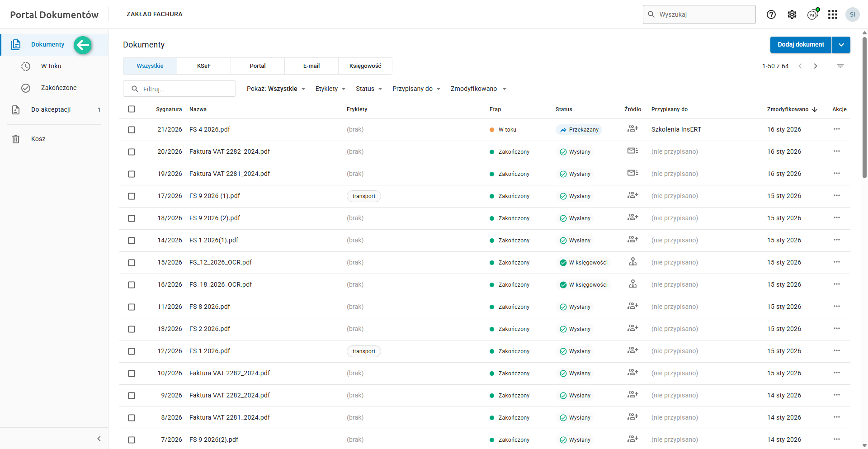Screen dimensions: 868x449
Task: Click the filter list icon near pagination
Action: point(840,66)
